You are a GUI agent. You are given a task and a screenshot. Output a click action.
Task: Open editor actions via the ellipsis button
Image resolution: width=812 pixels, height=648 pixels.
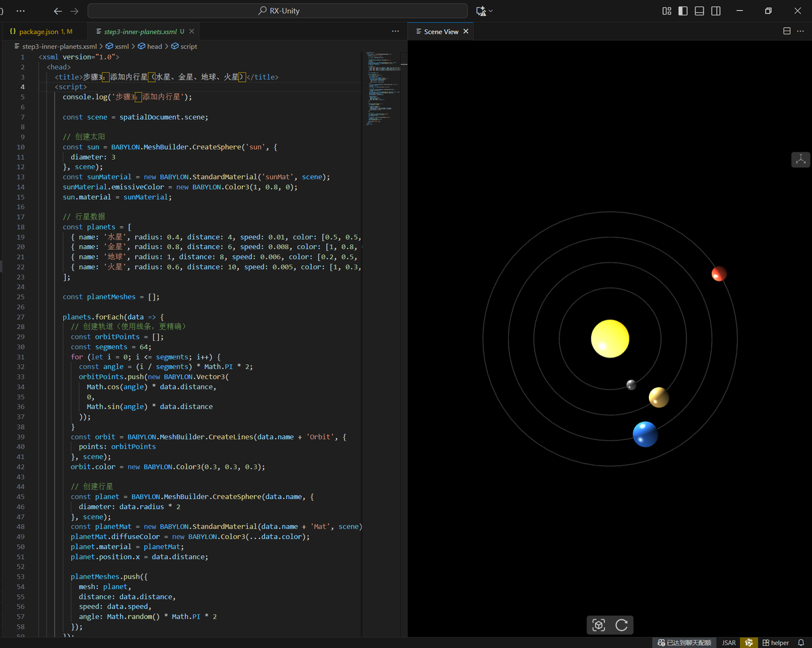tap(395, 30)
